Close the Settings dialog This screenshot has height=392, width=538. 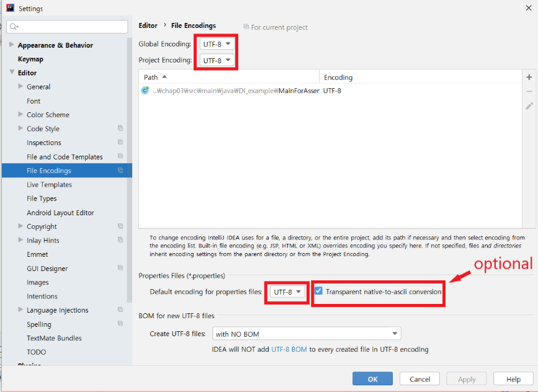529,8
